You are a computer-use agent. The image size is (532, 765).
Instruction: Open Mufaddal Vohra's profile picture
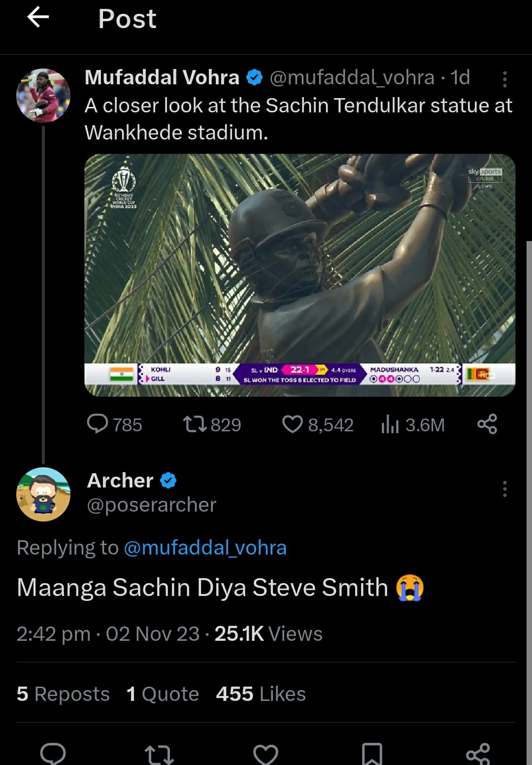tap(43, 95)
